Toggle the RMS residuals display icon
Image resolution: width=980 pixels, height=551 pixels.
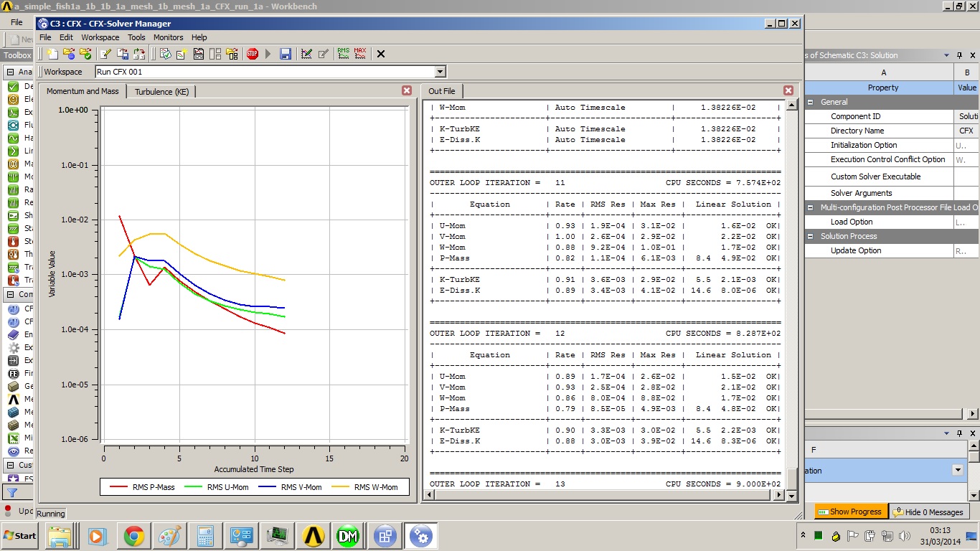tap(344, 54)
